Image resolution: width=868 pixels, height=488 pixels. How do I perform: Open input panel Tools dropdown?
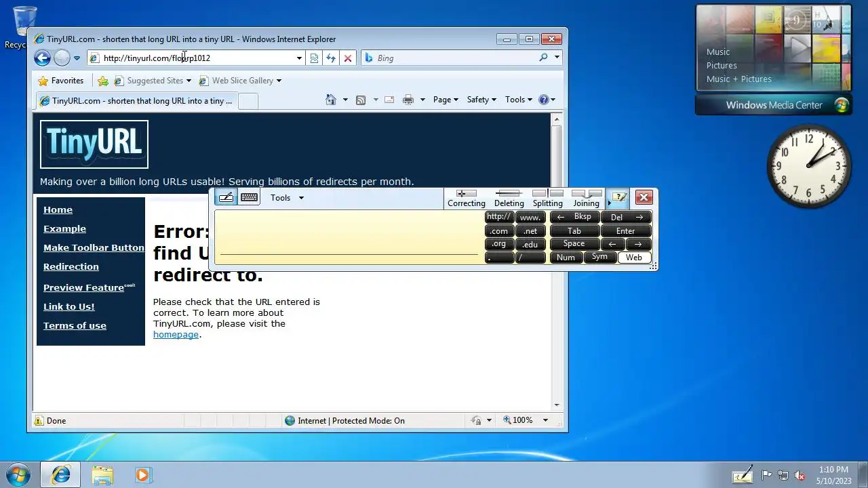click(x=287, y=198)
